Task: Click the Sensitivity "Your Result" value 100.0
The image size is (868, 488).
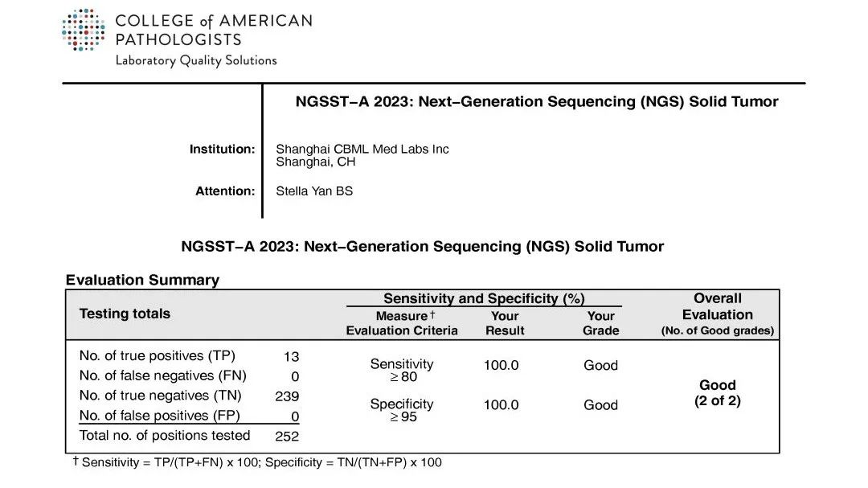Action: pos(501,365)
